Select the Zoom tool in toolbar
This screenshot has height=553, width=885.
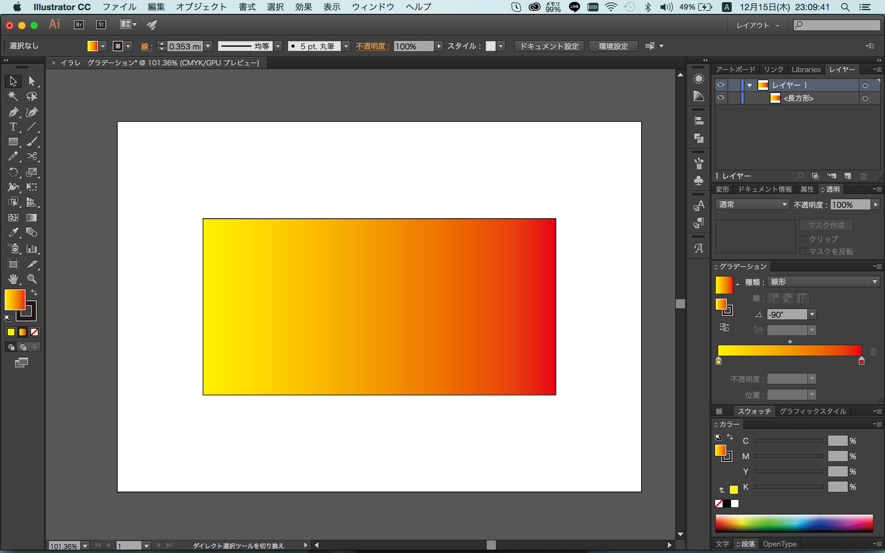(x=32, y=279)
